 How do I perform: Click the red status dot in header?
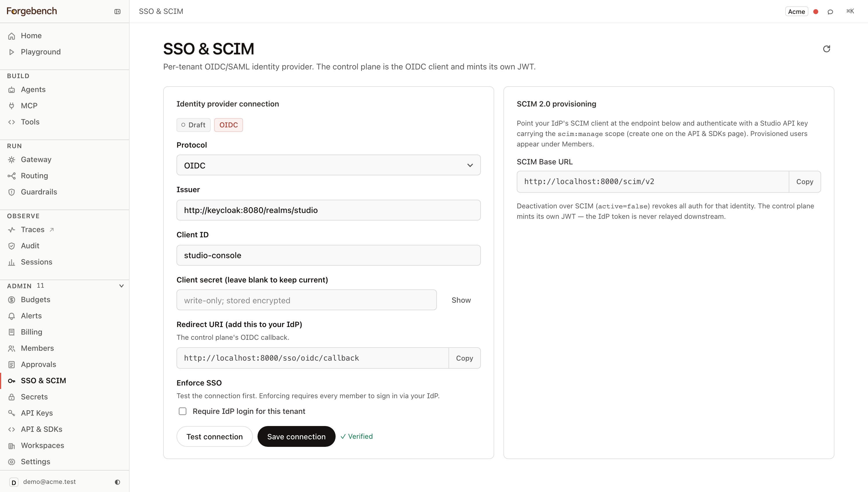point(815,12)
